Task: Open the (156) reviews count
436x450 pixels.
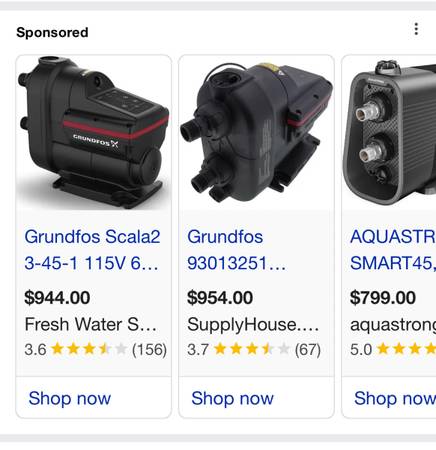Action: point(149,350)
